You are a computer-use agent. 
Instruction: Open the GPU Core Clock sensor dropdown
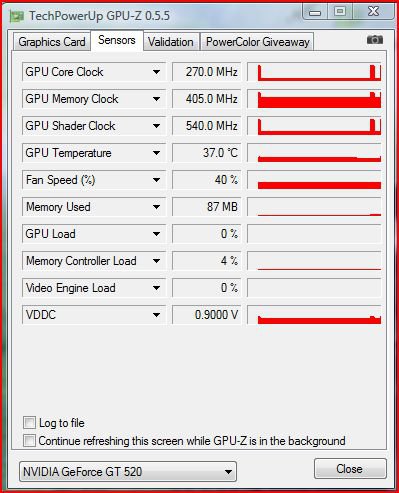click(156, 72)
